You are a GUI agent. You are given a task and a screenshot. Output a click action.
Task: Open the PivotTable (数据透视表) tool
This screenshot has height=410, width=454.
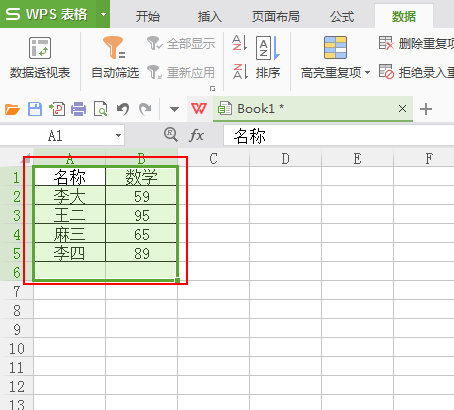point(40,57)
